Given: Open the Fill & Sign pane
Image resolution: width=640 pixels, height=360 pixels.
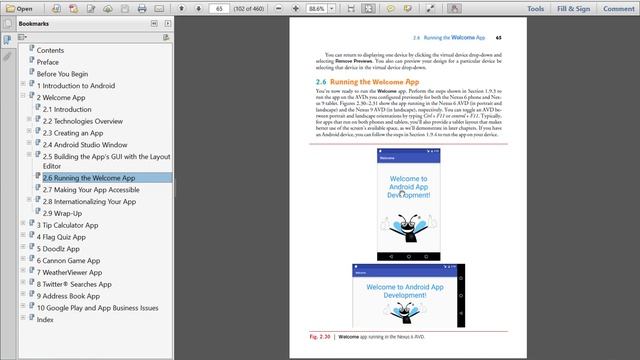Looking at the screenshot, I should pyautogui.click(x=573, y=9).
